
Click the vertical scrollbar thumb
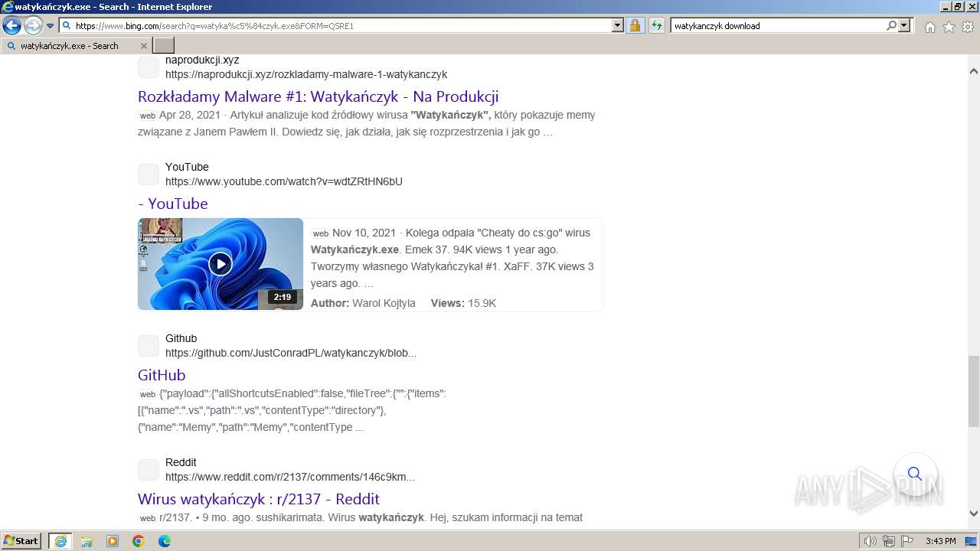tap(974, 391)
